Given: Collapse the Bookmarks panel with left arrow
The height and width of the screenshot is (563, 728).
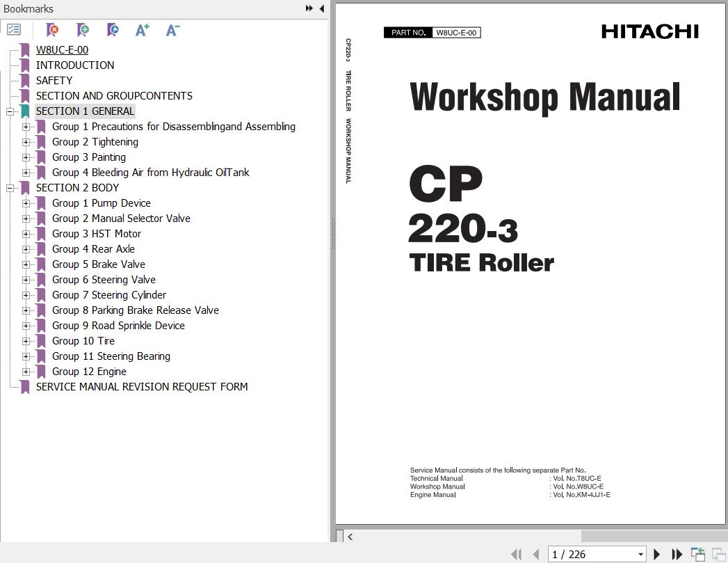Looking at the screenshot, I should coord(321,9).
